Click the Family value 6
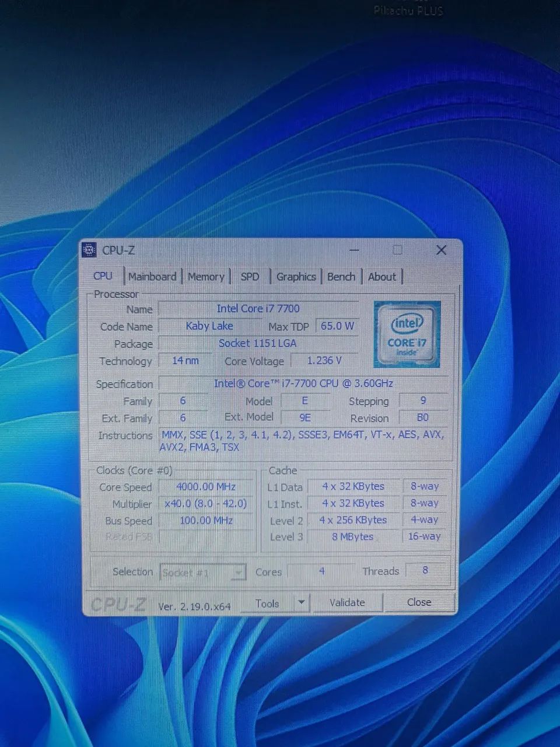Screen dimensions: 560x747 click(183, 401)
